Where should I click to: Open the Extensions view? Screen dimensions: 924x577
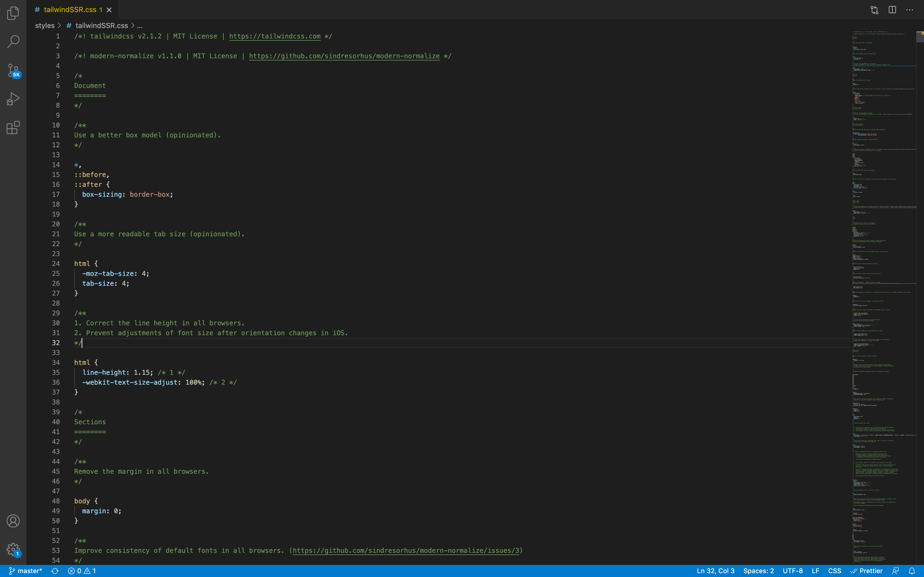click(x=13, y=128)
